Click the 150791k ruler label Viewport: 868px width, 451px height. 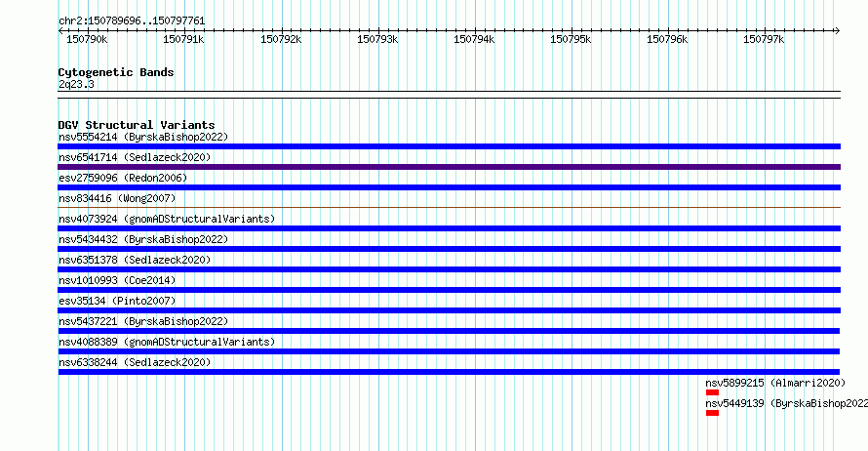click(183, 39)
